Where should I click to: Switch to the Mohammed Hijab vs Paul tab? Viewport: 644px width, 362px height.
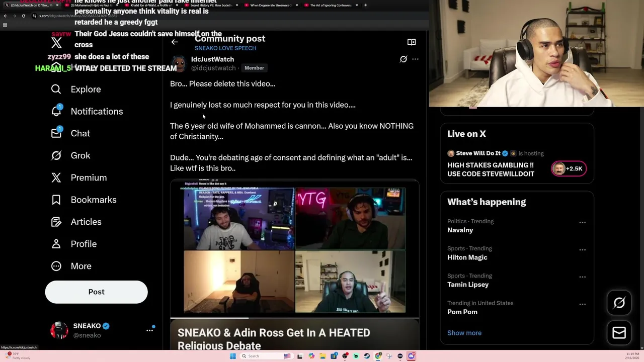[x=91, y=5]
